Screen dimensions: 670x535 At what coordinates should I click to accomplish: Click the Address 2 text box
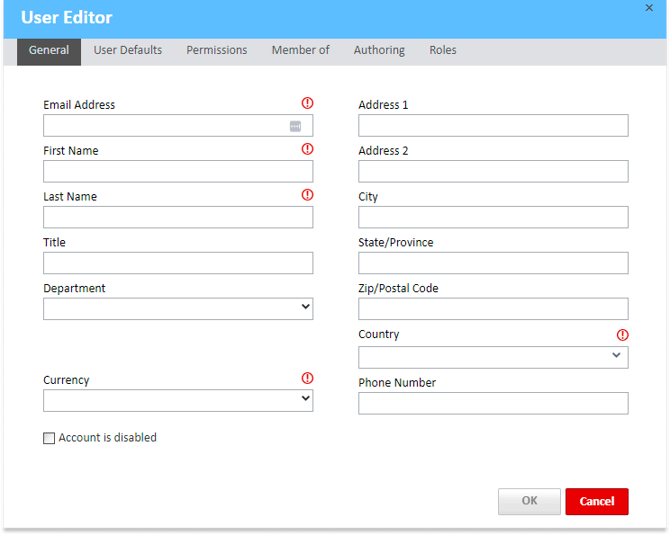[x=493, y=171]
